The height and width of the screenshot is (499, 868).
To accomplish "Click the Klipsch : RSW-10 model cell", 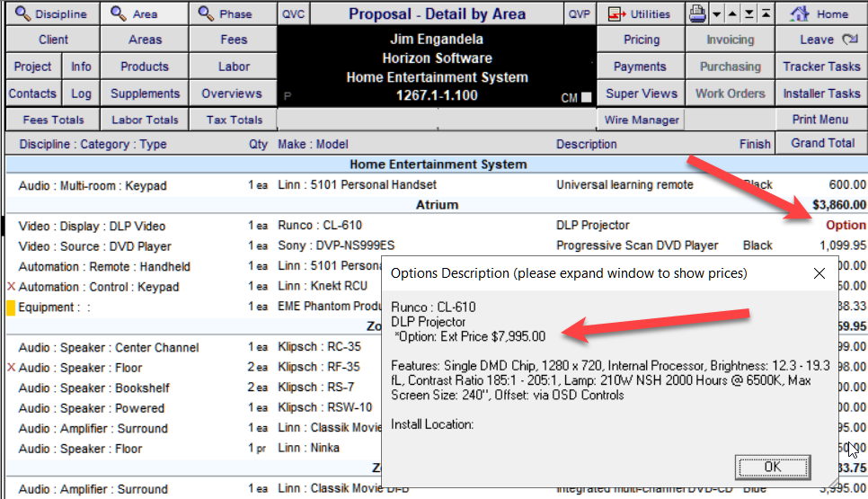I will 325,407.
